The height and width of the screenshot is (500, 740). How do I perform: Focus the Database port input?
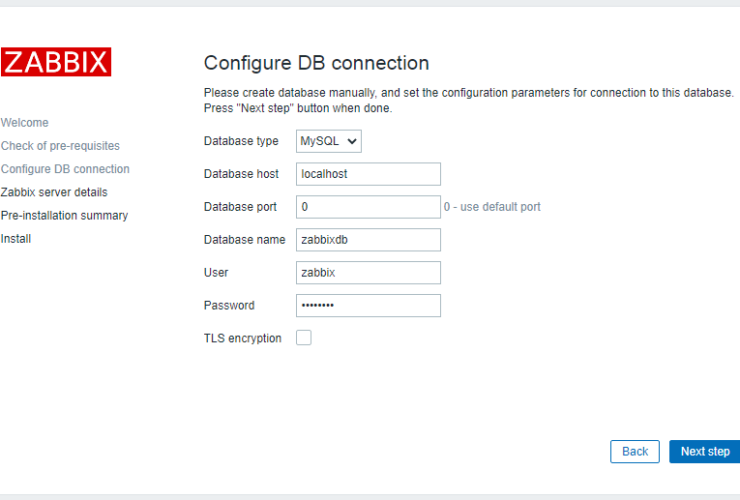click(x=368, y=207)
